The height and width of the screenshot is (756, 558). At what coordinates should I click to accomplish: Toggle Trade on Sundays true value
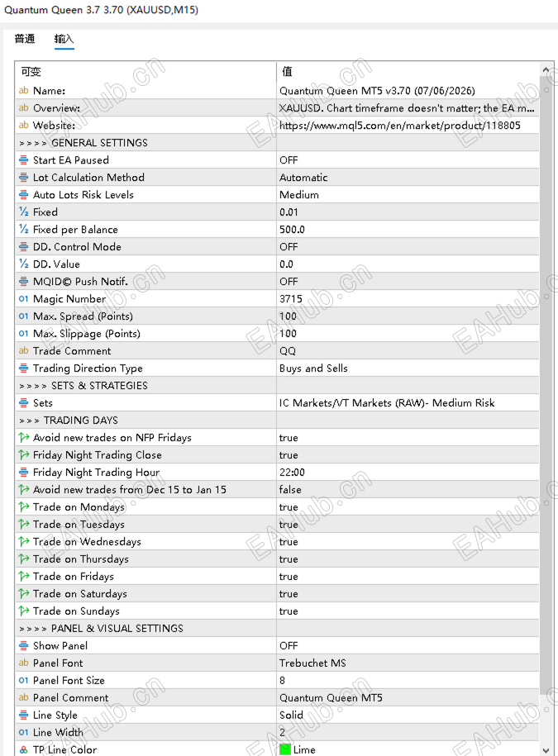tap(408, 611)
